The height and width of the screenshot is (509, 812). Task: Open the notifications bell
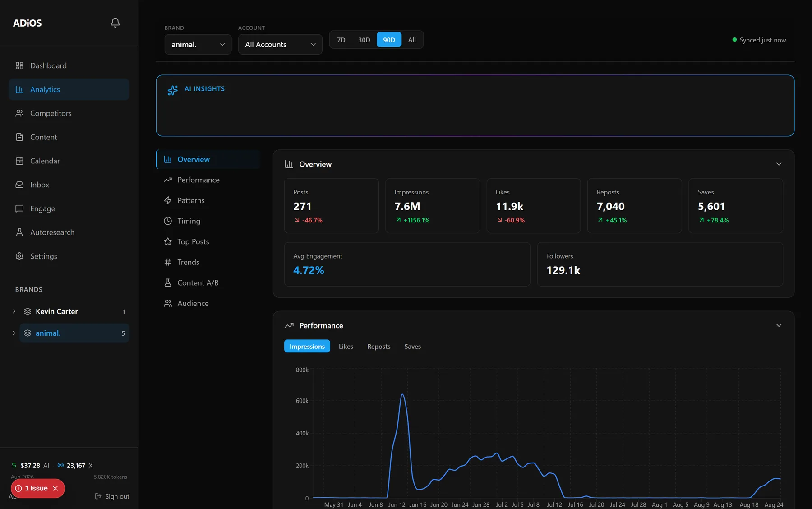[115, 23]
